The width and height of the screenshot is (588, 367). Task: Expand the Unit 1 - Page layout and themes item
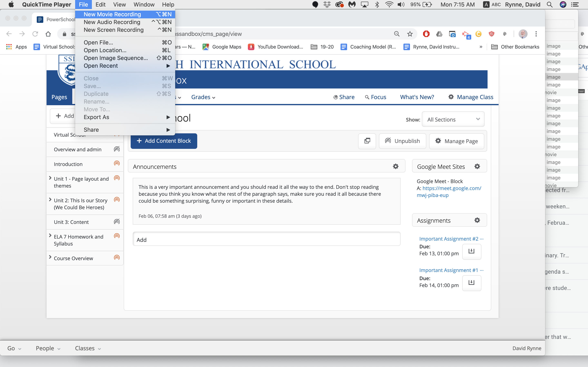(50, 178)
